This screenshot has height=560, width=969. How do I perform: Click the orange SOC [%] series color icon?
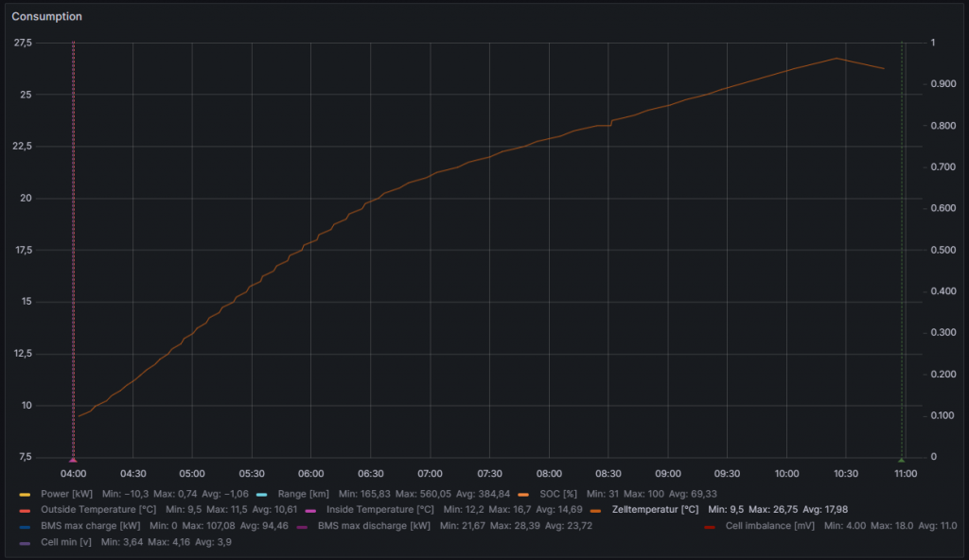click(x=523, y=495)
